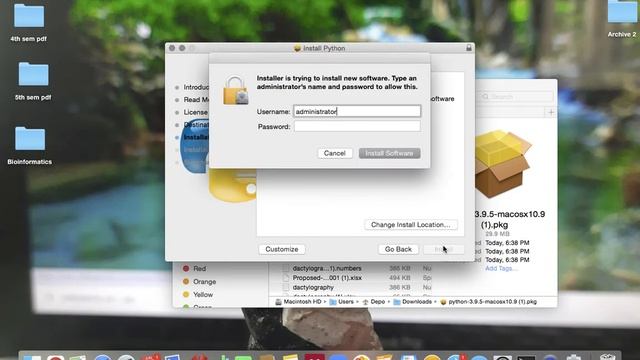Select the Proposed-...001 (1).xlsx file row
Image resolution: width=640 pixels, height=360 pixels.
[x=327, y=278]
